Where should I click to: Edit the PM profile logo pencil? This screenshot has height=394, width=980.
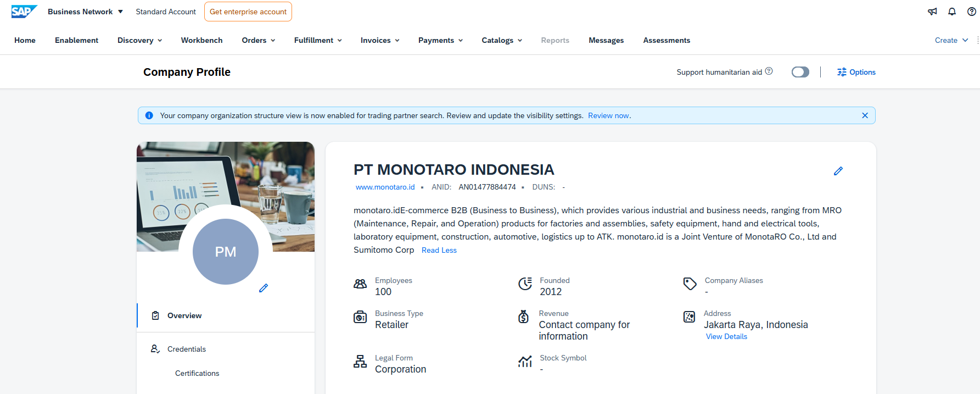pos(264,288)
